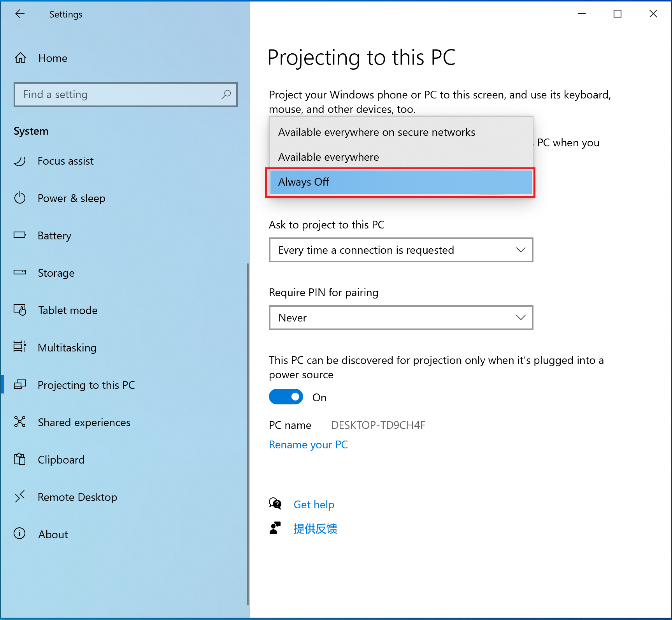Click the Tablet mode icon

point(20,310)
